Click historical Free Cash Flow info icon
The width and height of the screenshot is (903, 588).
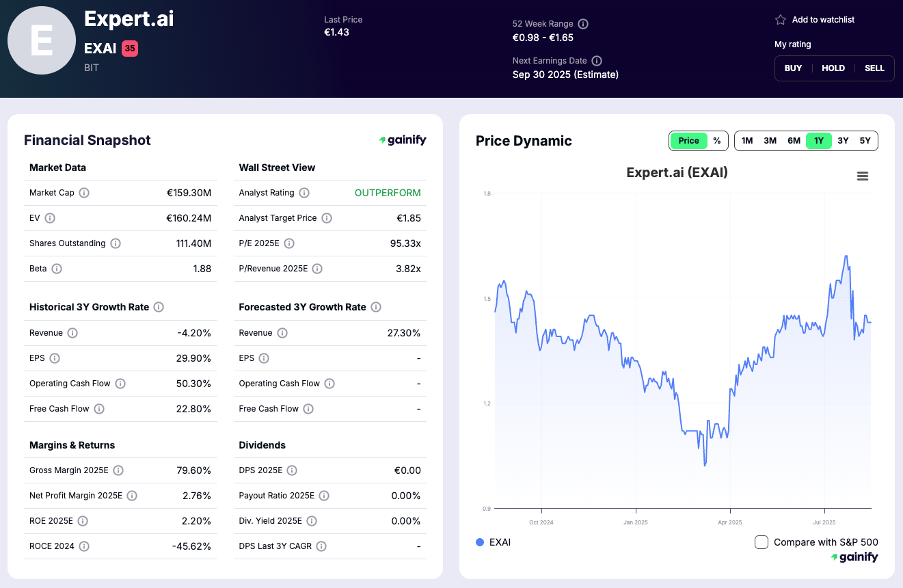click(x=99, y=409)
